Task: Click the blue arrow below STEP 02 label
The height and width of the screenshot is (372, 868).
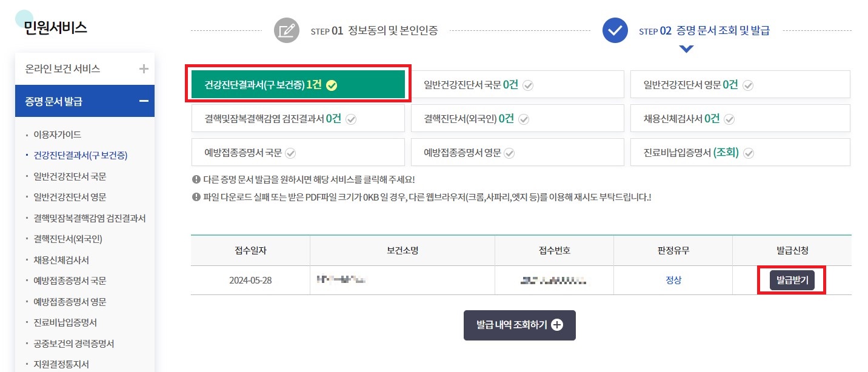Action: 685,48
